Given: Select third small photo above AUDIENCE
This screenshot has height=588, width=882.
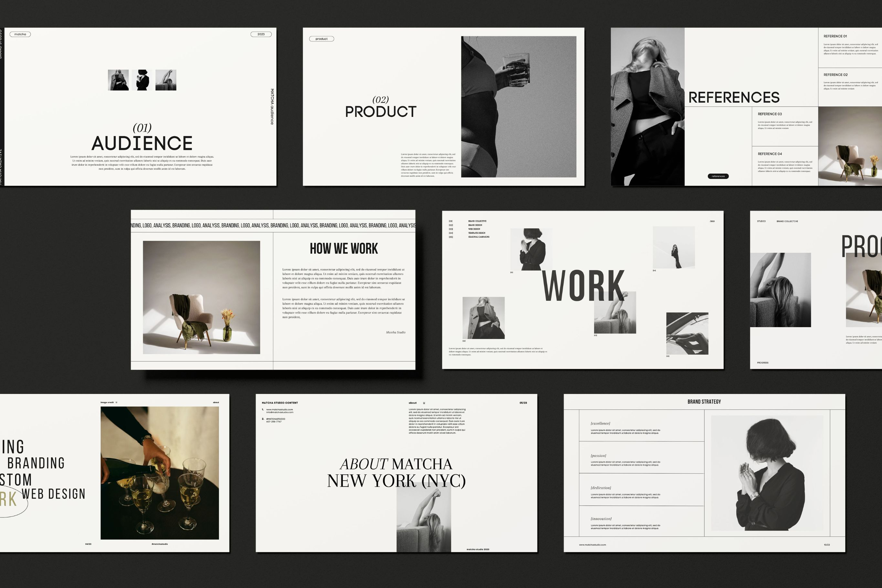Looking at the screenshot, I should [x=166, y=80].
